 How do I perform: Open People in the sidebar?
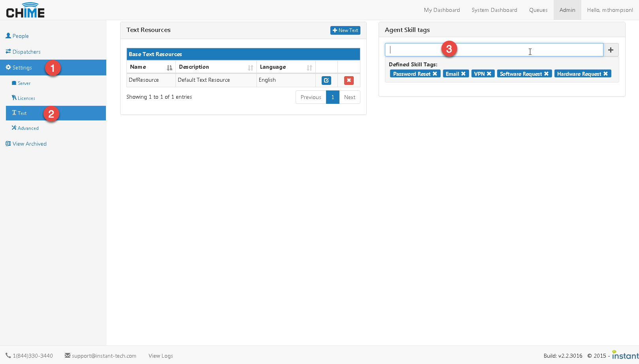point(17,36)
